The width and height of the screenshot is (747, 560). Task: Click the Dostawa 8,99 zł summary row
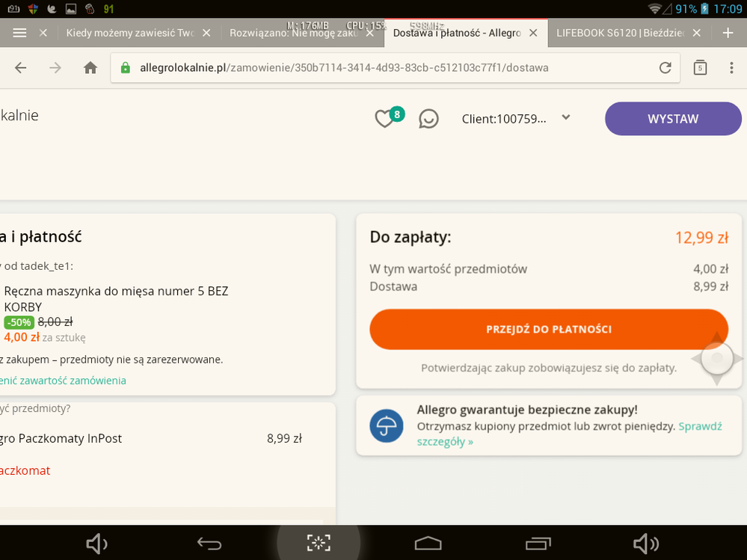tap(549, 286)
